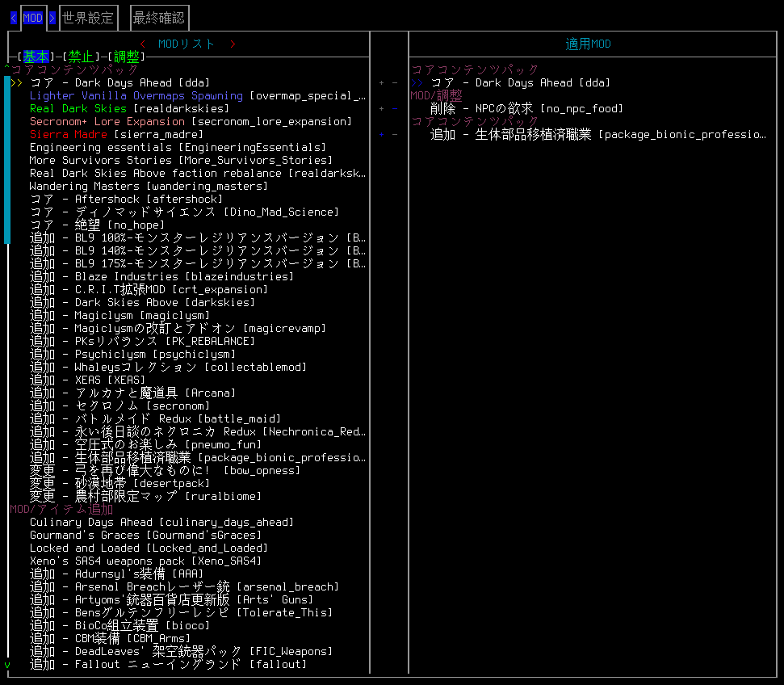Click plus icon for NPCの欲求 row
This screenshot has height=685, width=784.
click(381, 109)
